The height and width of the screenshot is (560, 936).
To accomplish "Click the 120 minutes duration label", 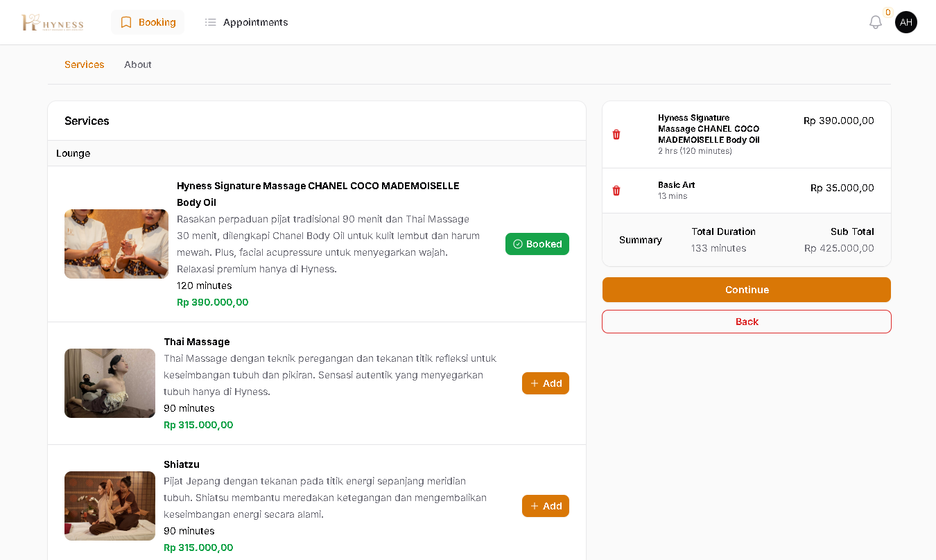I will pos(205,286).
